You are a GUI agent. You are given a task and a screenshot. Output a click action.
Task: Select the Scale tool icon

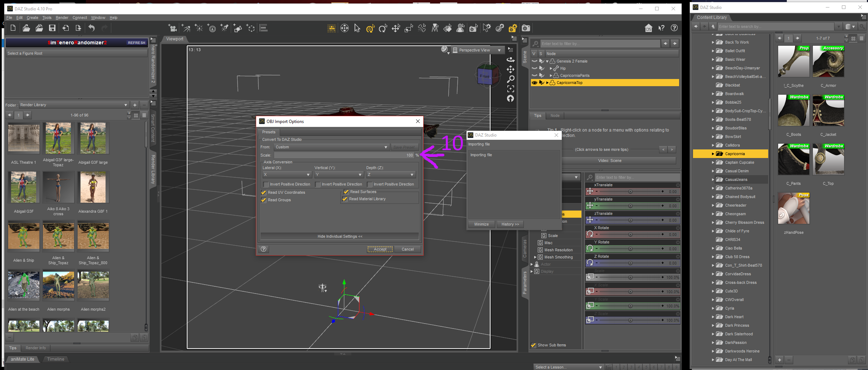click(x=409, y=28)
